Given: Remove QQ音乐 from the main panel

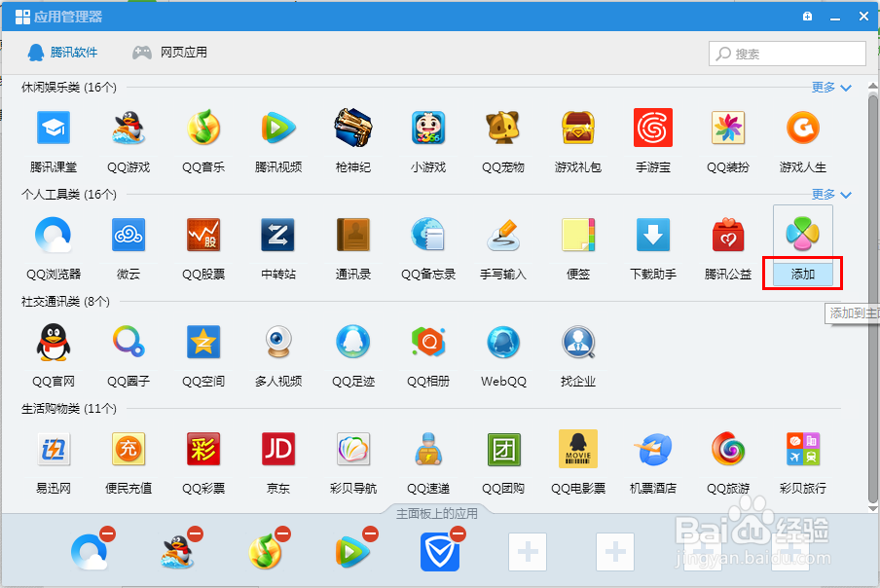Looking at the screenshot, I should [x=283, y=533].
